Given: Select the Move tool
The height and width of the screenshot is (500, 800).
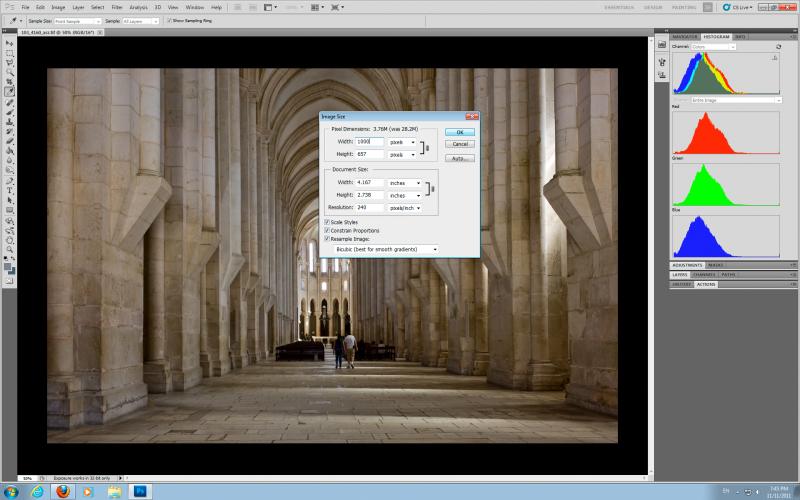Looking at the screenshot, I should coord(9,43).
